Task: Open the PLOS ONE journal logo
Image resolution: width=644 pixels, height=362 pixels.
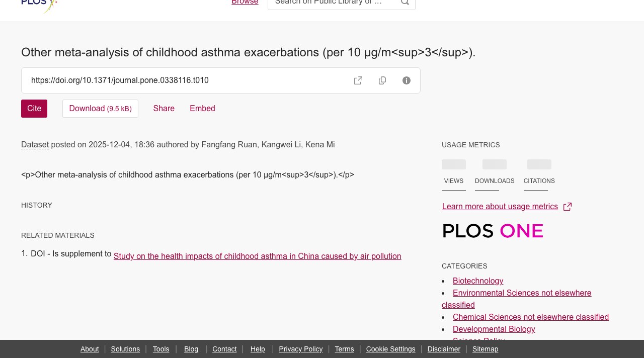Action: point(493,231)
